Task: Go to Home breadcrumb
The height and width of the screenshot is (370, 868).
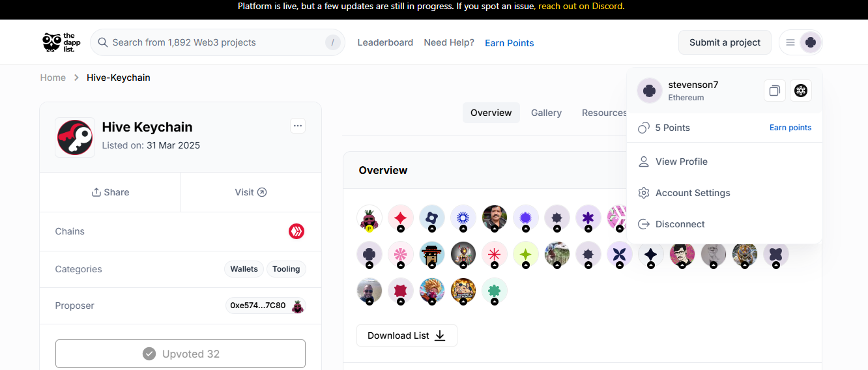Action: pos(53,78)
